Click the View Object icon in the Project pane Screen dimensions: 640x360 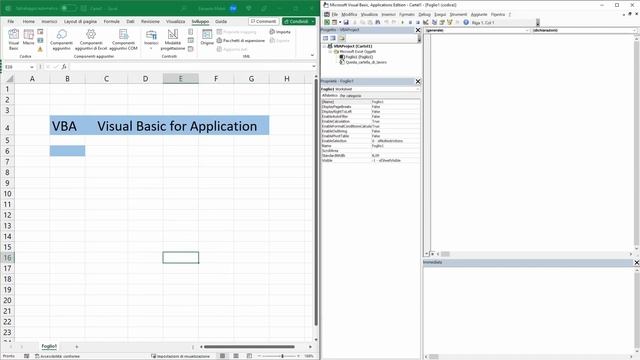click(x=333, y=38)
